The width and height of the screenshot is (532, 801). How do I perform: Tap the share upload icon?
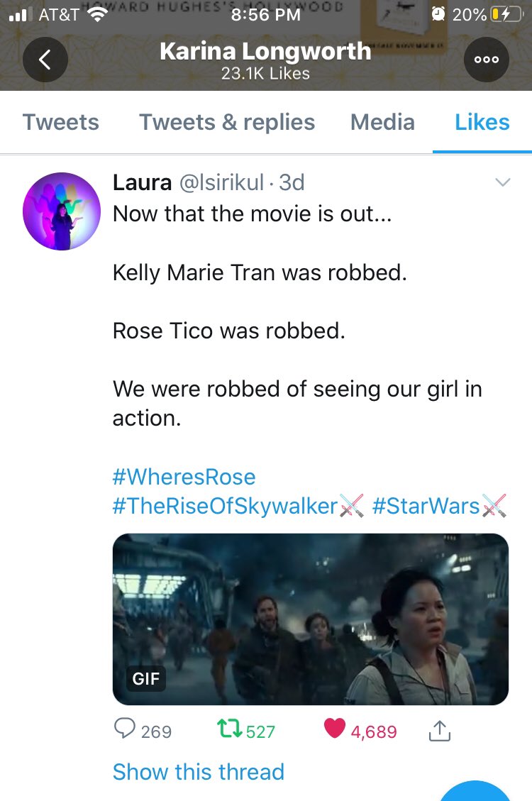(440, 730)
